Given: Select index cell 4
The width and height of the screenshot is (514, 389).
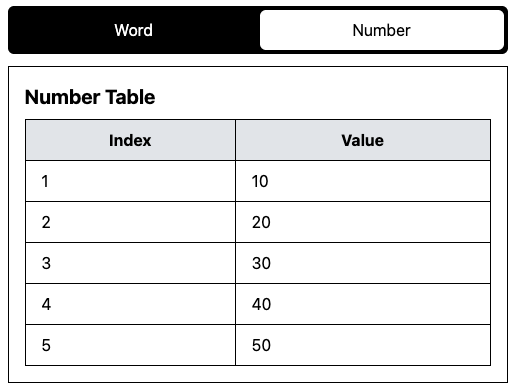Looking at the screenshot, I should pos(130,304).
